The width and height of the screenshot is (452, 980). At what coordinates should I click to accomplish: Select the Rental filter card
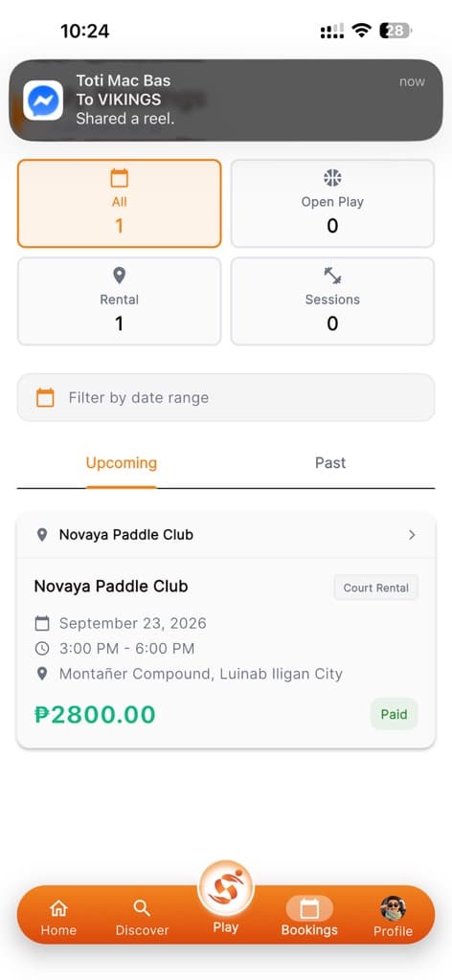(120, 301)
